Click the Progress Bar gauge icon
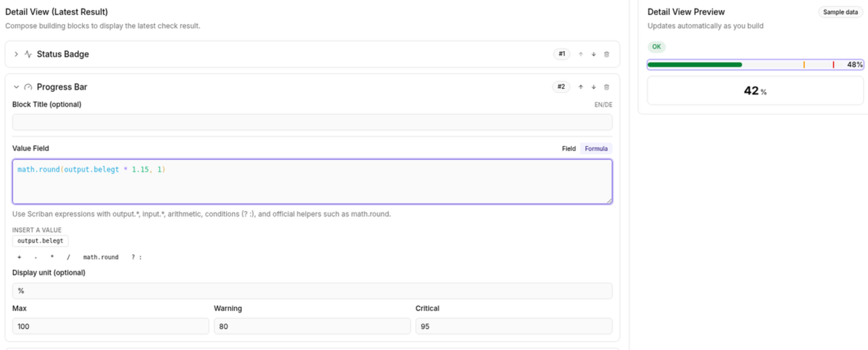The image size is (868, 350). click(x=28, y=87)
